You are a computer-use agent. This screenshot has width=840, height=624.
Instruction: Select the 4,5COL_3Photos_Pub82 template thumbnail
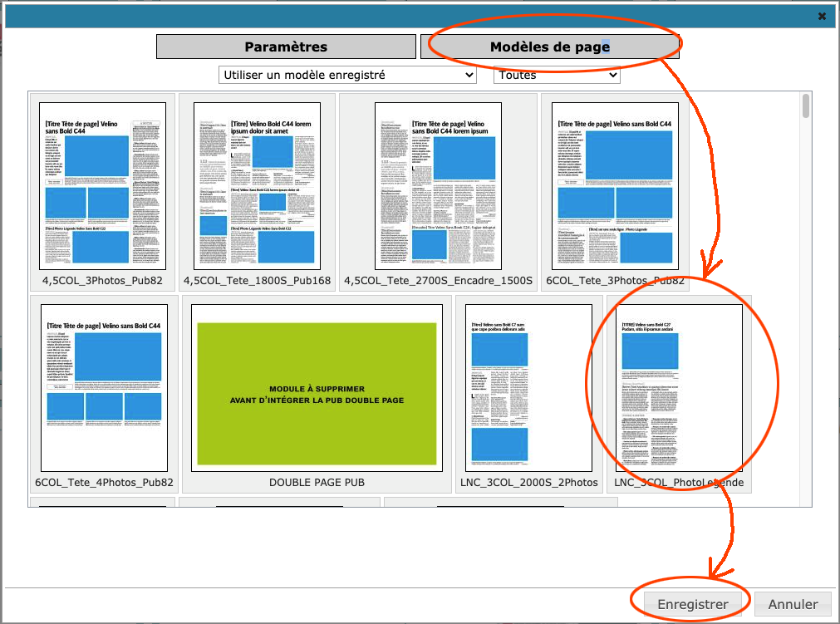pyautogui.click(x=102, y=185)
